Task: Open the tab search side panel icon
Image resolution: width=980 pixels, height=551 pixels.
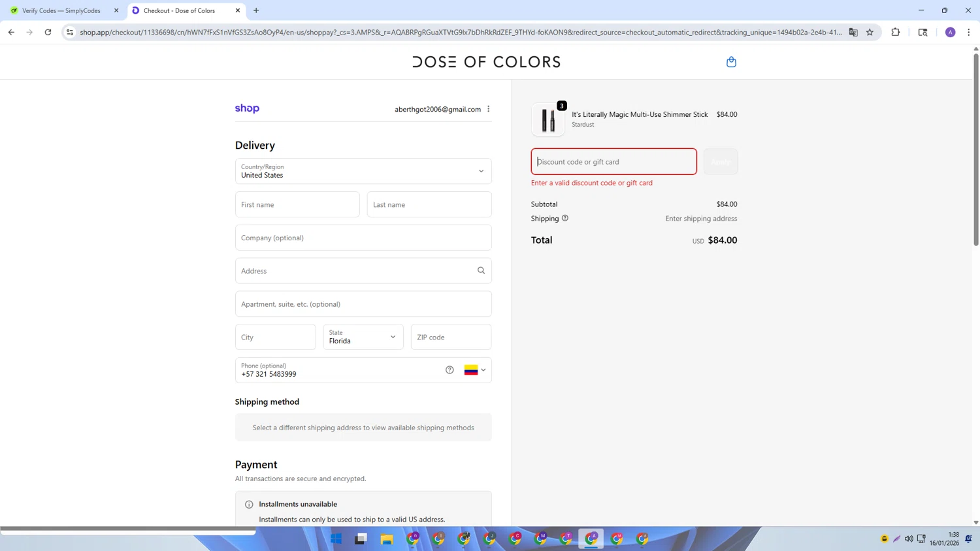Action: [923, 32]
